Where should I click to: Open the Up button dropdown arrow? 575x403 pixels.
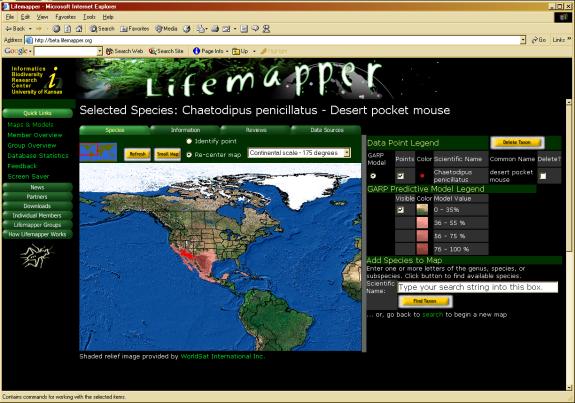coord(254,51)
